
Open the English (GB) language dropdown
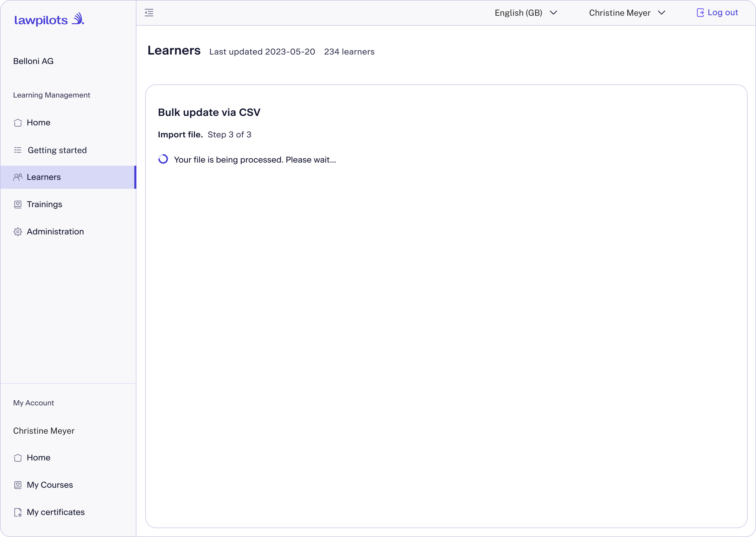pos(526,13)
